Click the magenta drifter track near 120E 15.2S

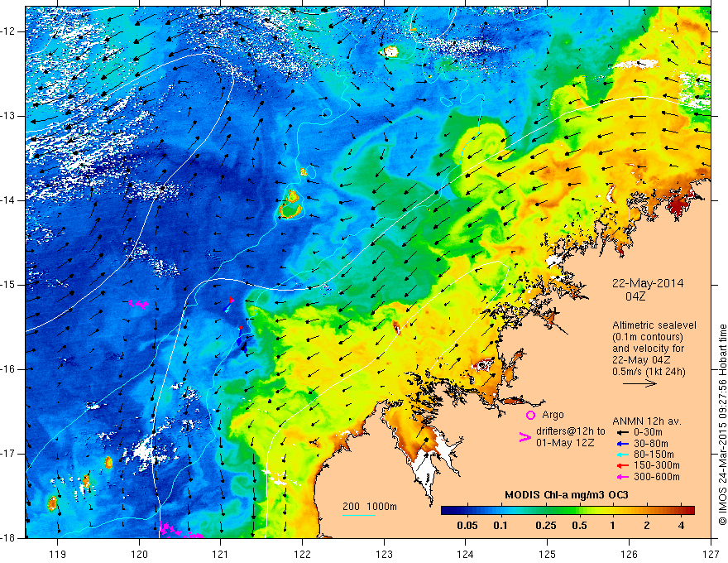coord(138,304)
